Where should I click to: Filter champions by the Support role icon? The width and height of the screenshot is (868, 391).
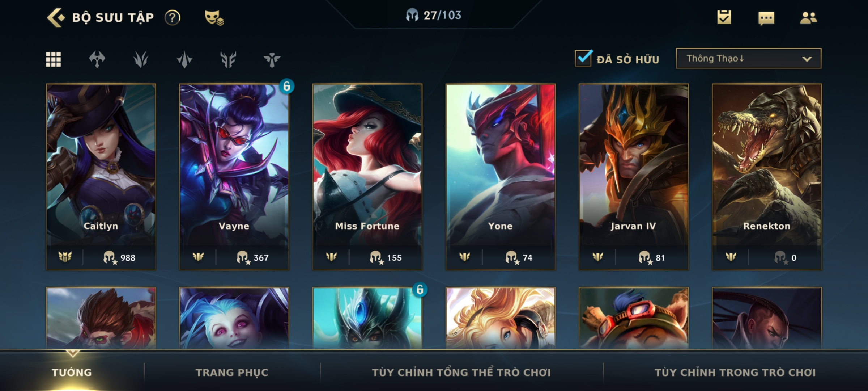pos(272,59)
